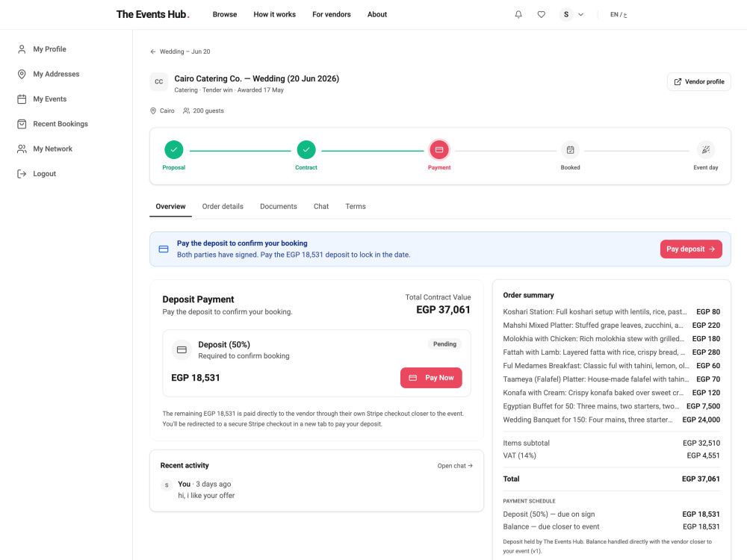Open the Documents tab
747x560 pixels.
coord(278,206)
